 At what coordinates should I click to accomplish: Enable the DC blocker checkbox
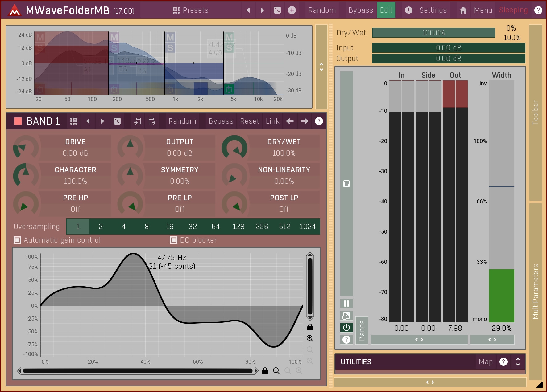pyautogui.click(x=174, y=240)
